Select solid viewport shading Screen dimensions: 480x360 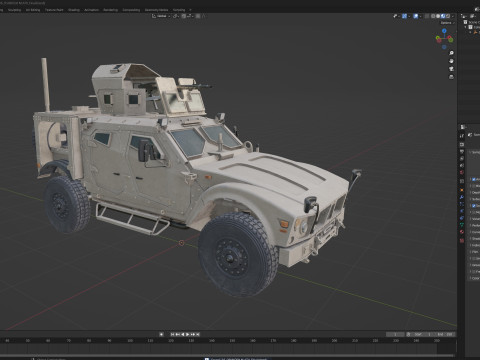coord(438,16)
